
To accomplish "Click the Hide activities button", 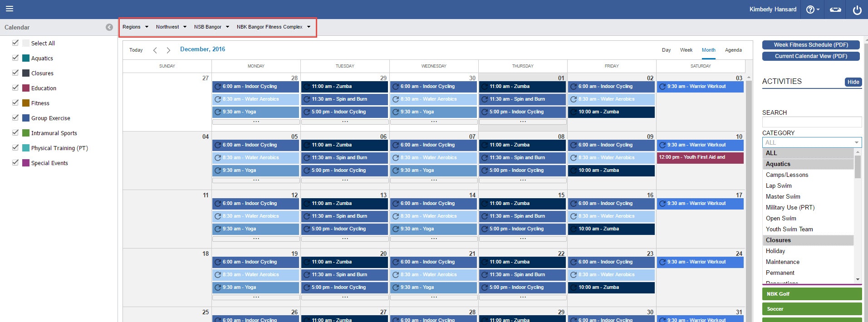I will click(x=853, y=82).
